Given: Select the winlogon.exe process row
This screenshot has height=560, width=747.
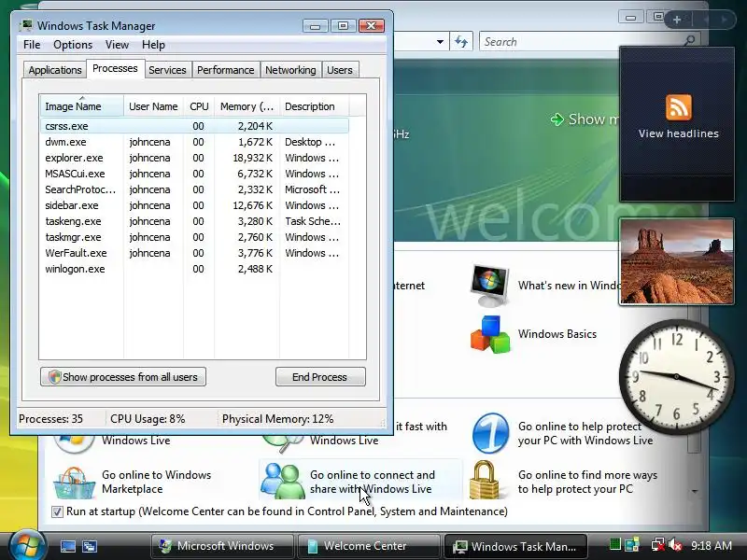Looking at the screenshot, I should click(194, 269).
